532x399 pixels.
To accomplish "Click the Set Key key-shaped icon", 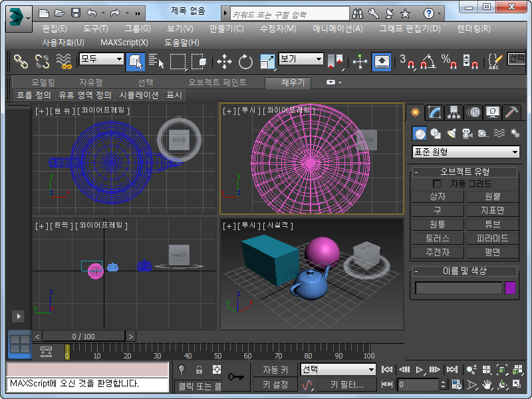I will (x=235, y=377).
